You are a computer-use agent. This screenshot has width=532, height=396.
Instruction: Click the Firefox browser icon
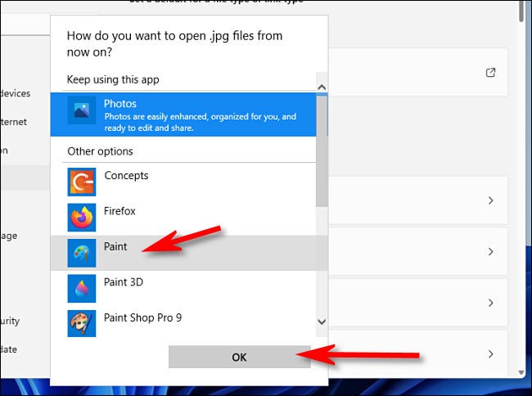81,218
